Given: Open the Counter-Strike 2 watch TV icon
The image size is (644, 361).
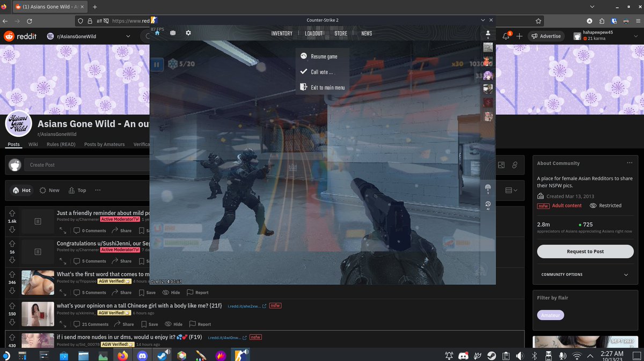Looking at the screenshot, I should (173, 33).
